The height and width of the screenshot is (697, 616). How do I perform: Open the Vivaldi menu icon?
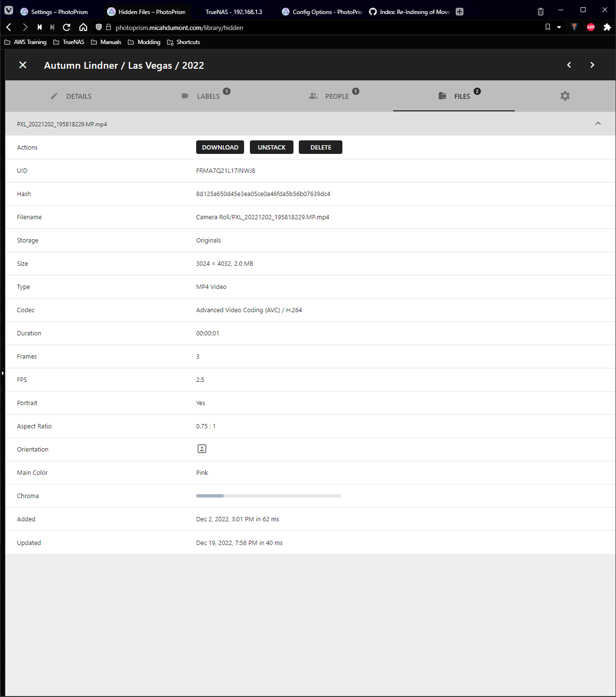click(x=8, y=10)
